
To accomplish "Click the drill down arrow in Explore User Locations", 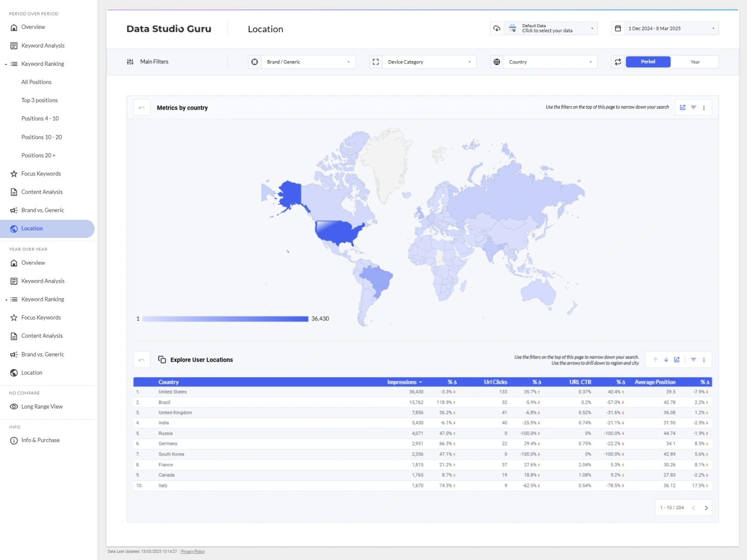I will tap(666, 360).
